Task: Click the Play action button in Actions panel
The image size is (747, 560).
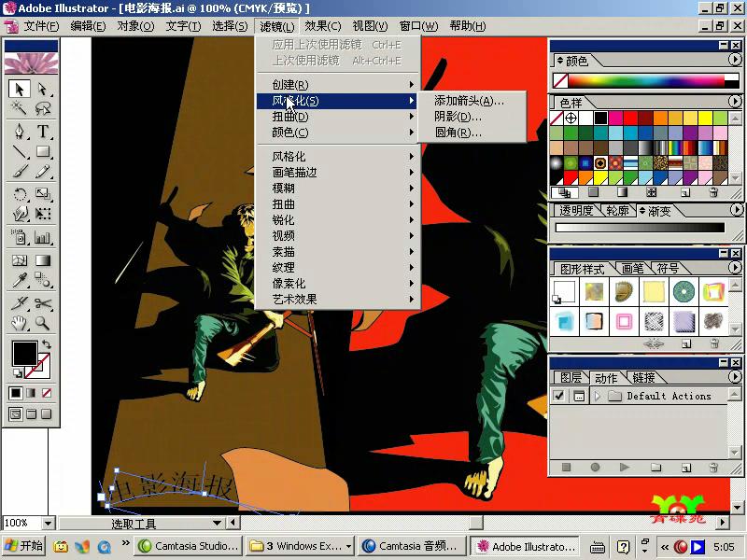Action: coord(624,468)
